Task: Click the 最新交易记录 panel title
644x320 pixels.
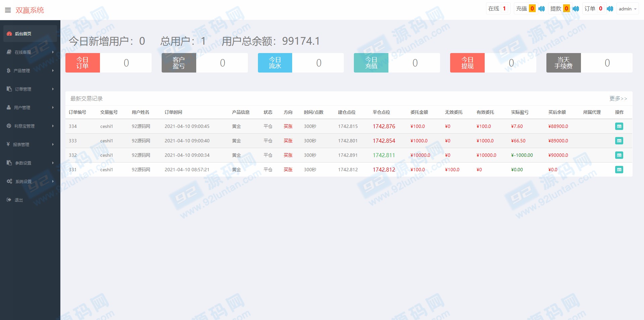Action: (87, 98)
